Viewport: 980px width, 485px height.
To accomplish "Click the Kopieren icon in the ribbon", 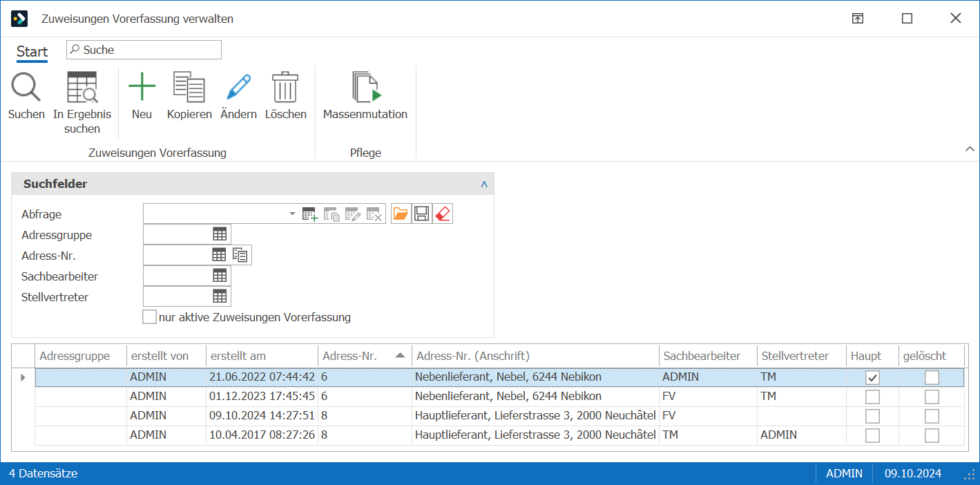I will click(x=189, y=88).
